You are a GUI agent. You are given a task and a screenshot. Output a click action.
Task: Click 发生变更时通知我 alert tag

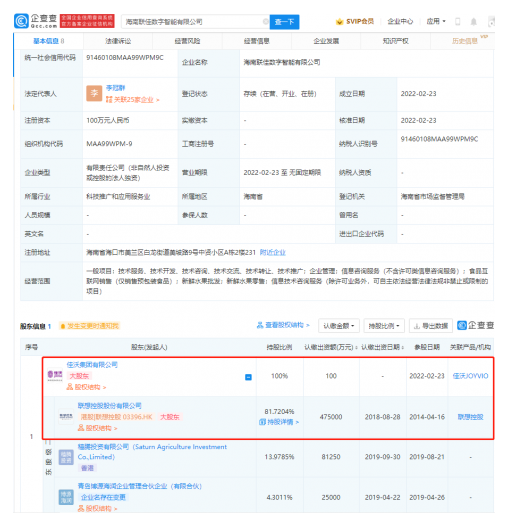click(89, 326)
